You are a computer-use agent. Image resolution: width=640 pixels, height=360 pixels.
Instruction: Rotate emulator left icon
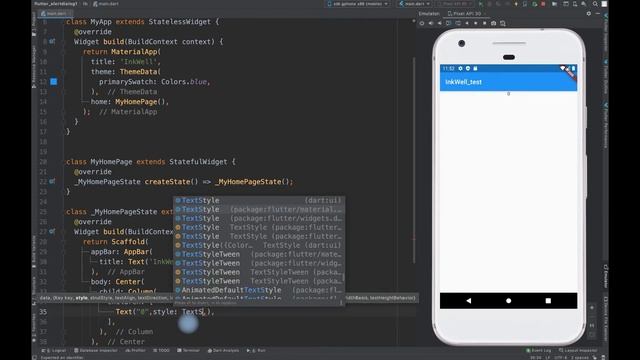449,23
